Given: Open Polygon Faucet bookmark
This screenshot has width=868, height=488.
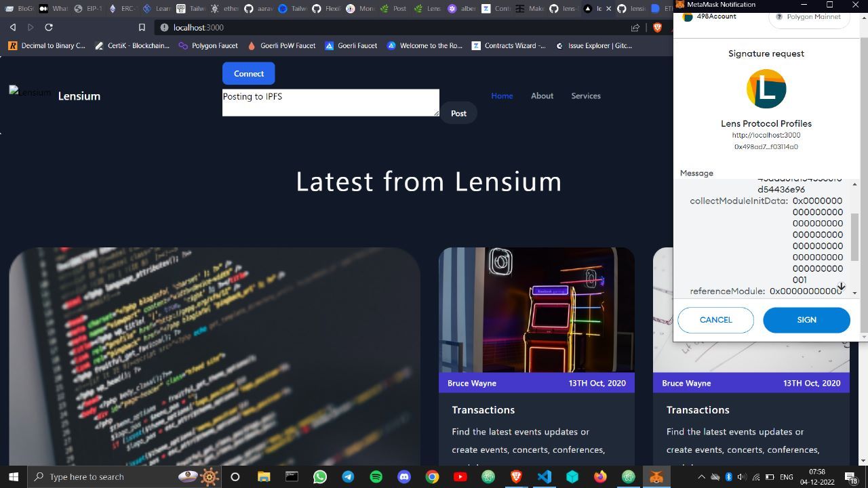Looking at the screenshot, I should pyautogui.click(x=208, y=45).
